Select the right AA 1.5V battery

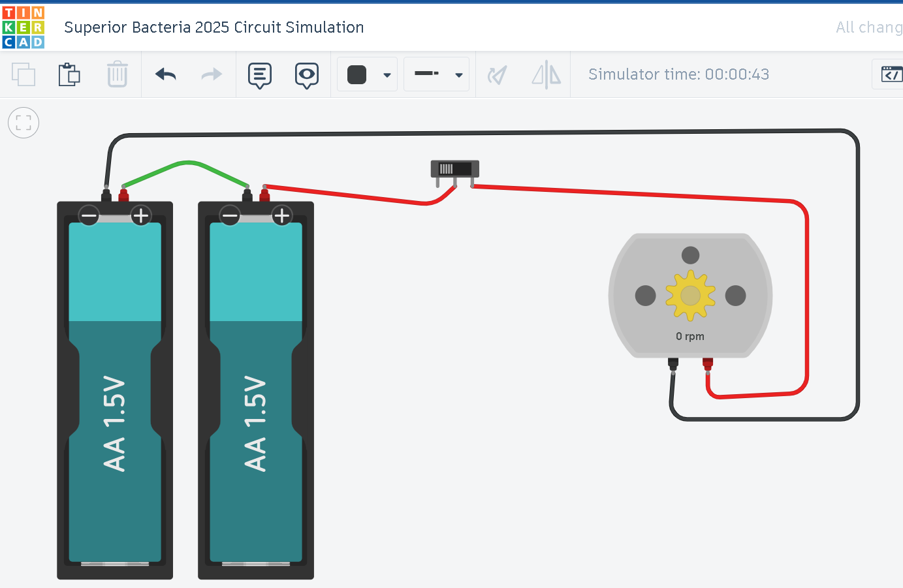pyautogui.click(x=256, y=390)
